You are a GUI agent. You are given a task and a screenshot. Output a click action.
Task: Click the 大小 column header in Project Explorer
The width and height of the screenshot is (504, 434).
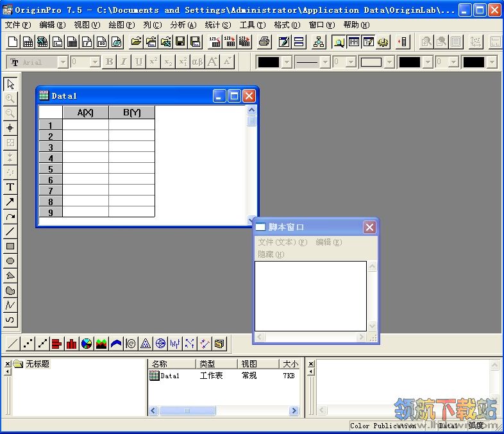tap(290, 363)
